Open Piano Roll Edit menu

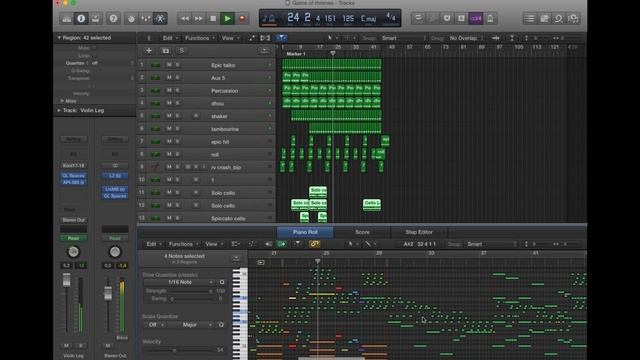coord(153,244)
